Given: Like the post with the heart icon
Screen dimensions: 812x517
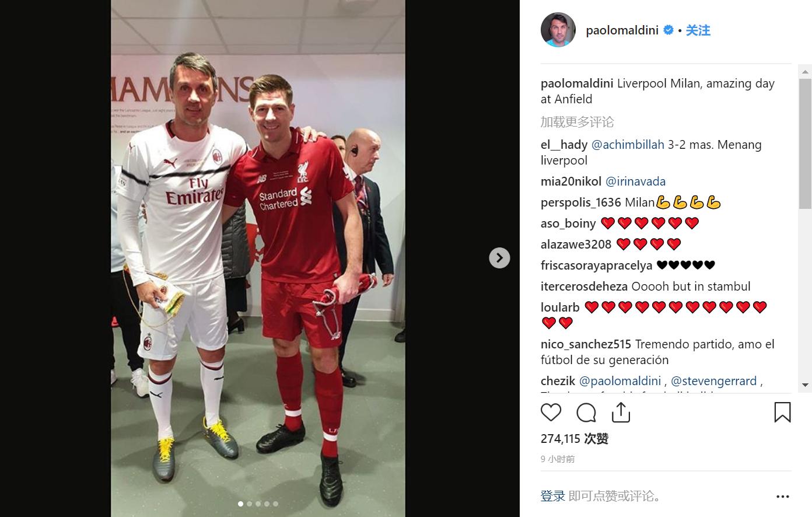Looking at the screenshot, I should pos(551,413).
